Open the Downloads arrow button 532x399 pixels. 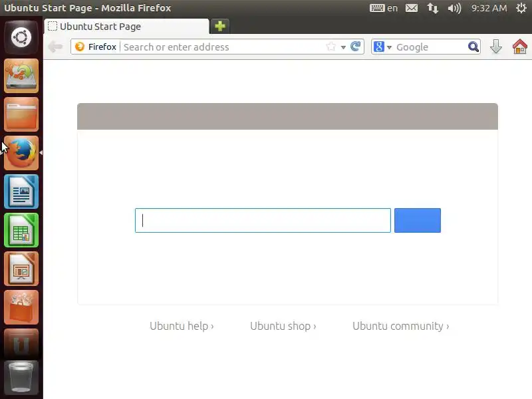tap(495, 47)
